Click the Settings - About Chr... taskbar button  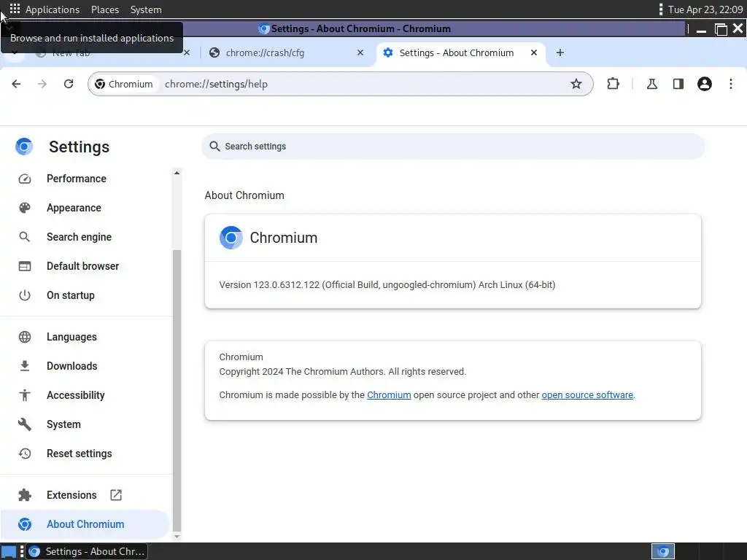pos(86,551)
